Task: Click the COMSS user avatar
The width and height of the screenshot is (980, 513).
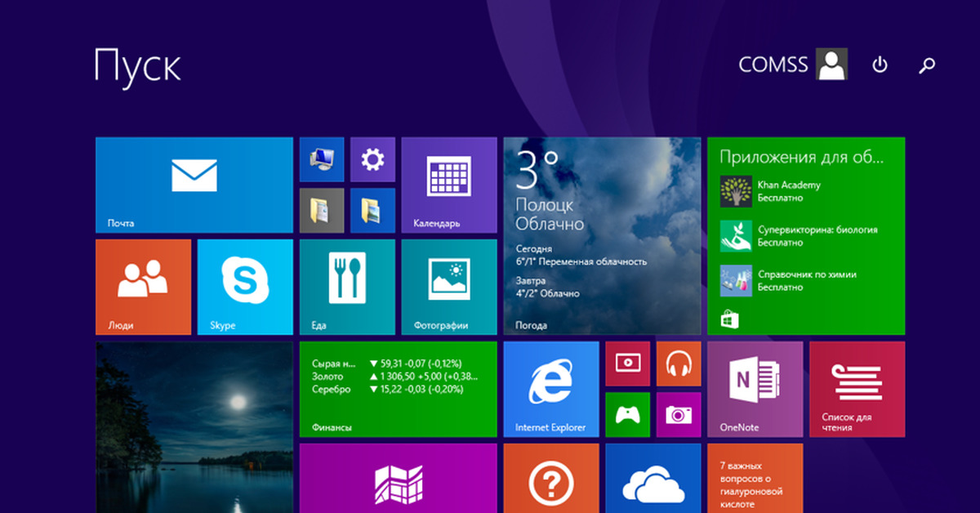Action: (832, 64)
